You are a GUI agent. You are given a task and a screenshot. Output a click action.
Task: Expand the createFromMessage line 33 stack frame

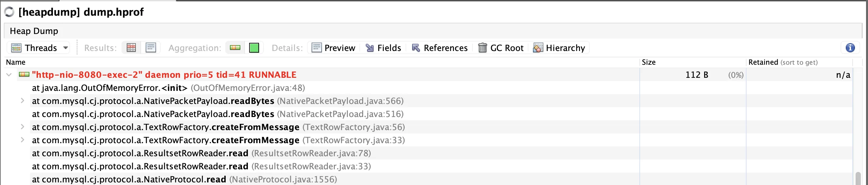coord(22,140)
